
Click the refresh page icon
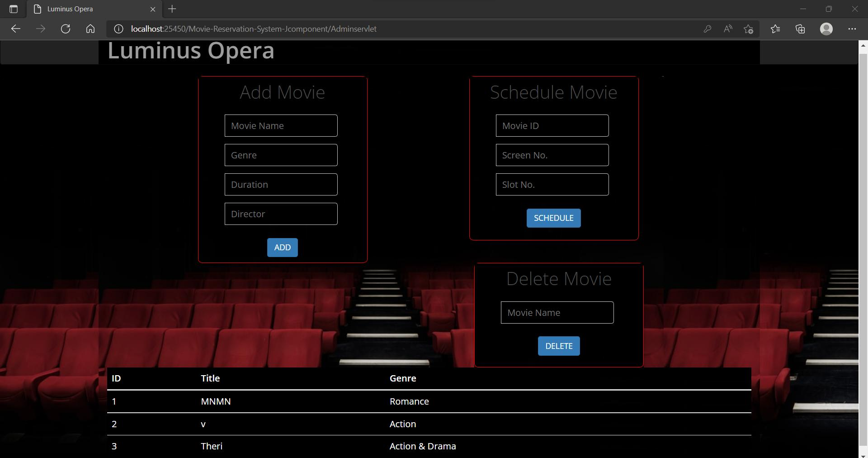coord(66,29)
